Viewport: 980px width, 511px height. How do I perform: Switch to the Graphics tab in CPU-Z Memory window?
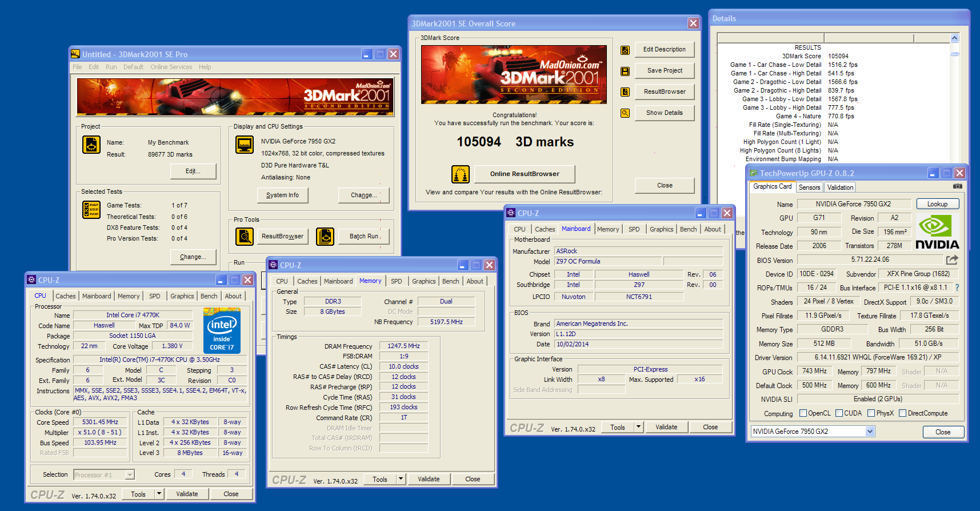(x=423, y=281)
